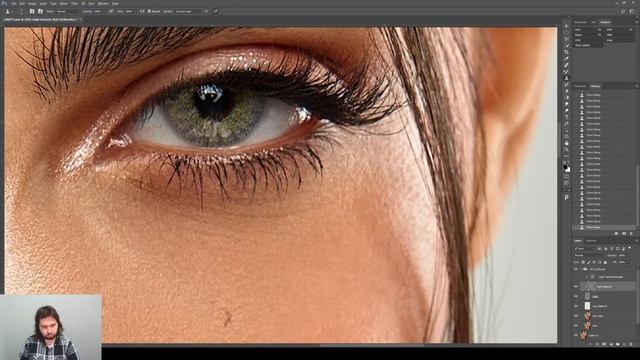640x360 pixels.
Task: Open the layer blend mode dropdown
Action: tap(589, 256)
